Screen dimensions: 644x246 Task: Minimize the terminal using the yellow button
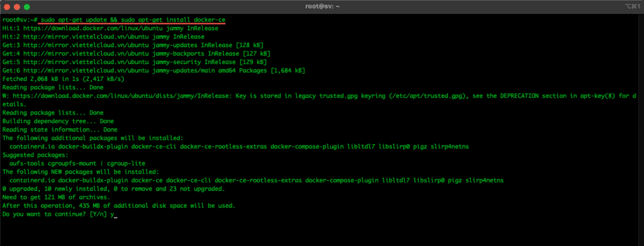[x=17, y=6]
